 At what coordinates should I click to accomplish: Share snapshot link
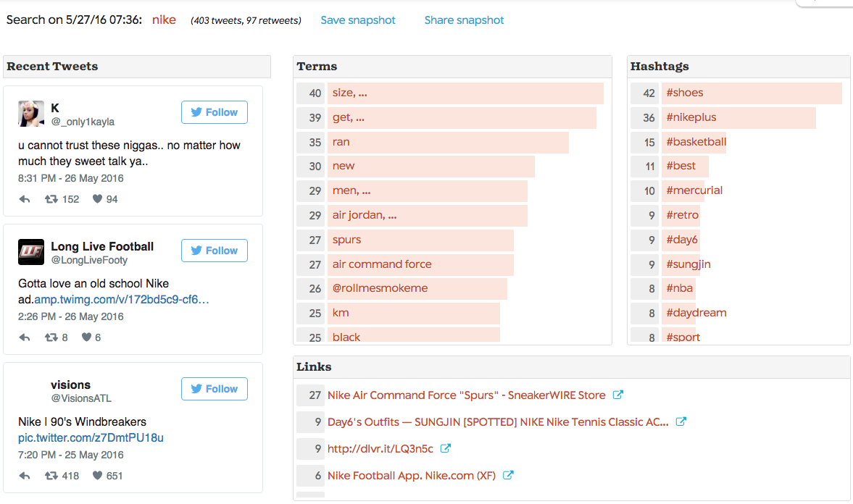[x=464, y=20]
